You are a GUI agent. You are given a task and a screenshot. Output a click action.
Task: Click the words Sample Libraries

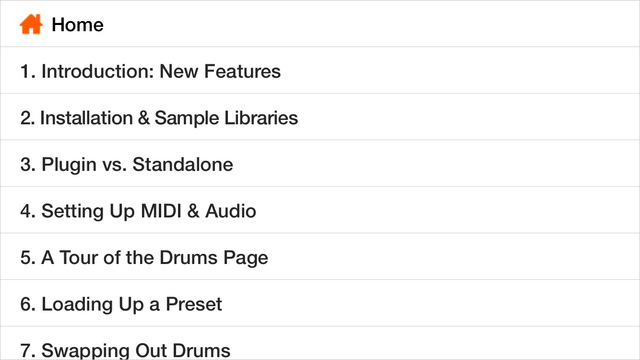226,118
